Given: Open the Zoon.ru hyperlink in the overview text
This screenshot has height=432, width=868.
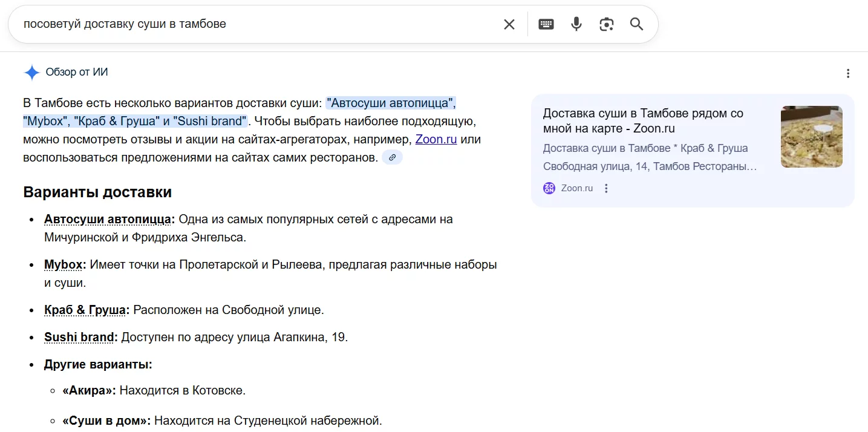Looking at the screenshot, I should (436, 139).
